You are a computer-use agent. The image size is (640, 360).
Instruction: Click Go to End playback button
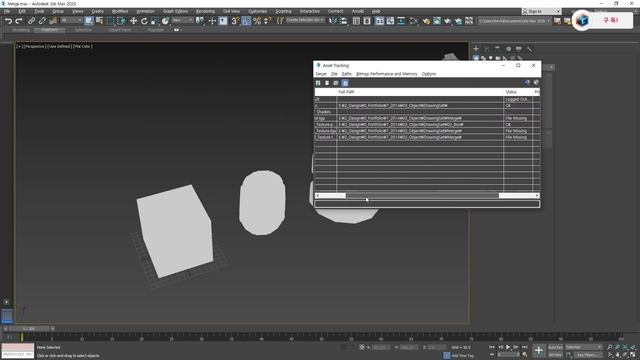pyautogui.click(x=524, y=347)
